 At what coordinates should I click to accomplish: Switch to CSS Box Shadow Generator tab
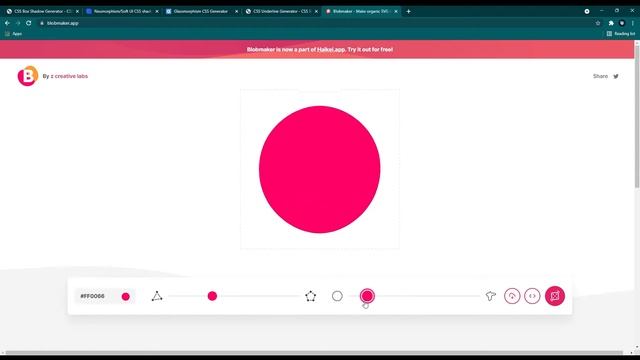[42, 11]
